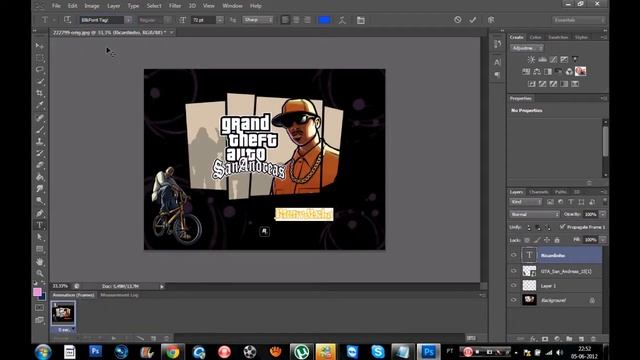
Task: Open Skype from the Windows taskbar
Action: point(378,352)
